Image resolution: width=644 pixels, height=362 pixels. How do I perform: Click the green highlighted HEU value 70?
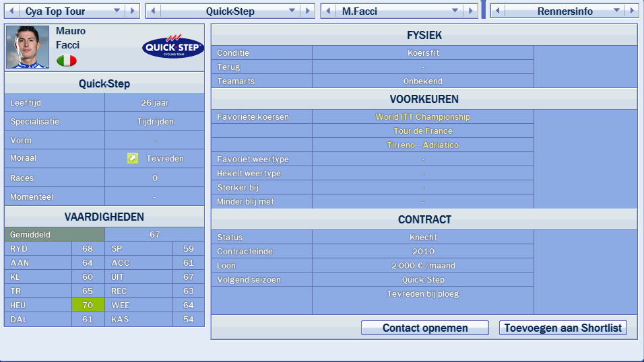click(x=88, y=305)
